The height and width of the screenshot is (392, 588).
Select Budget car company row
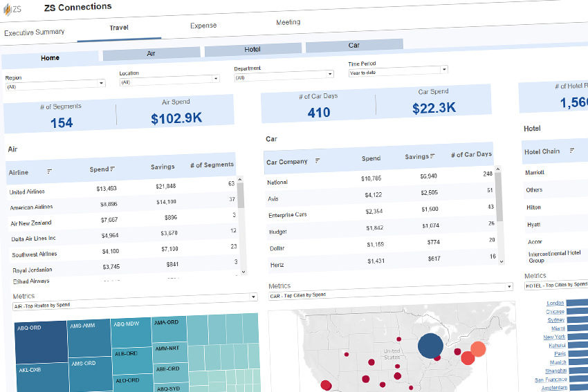[382, 228]
